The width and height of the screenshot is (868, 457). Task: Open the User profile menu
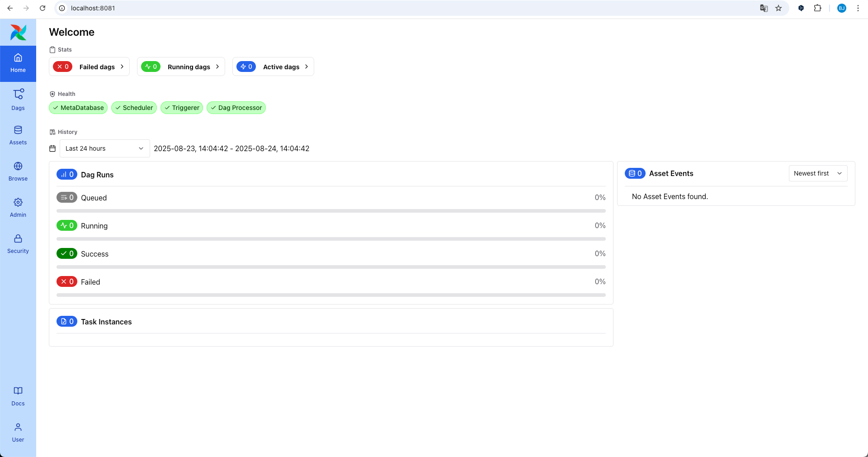point(18,432)
